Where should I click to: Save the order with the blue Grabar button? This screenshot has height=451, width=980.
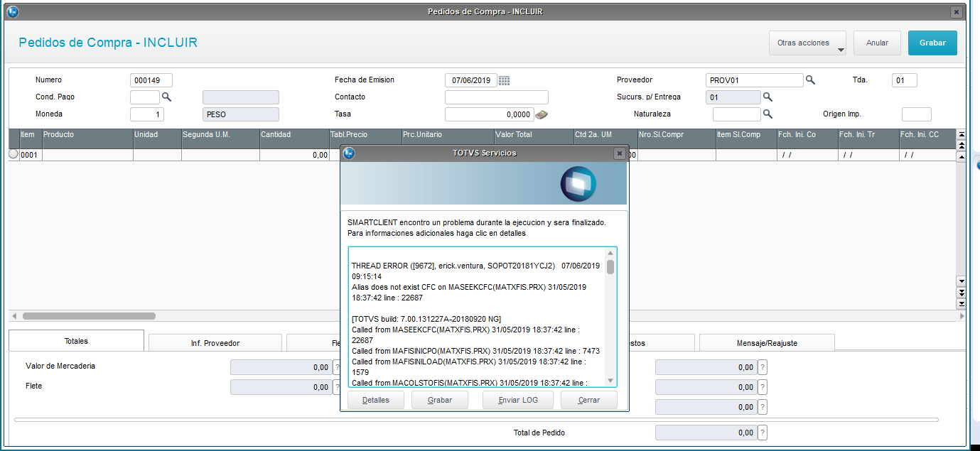[932, 43]
